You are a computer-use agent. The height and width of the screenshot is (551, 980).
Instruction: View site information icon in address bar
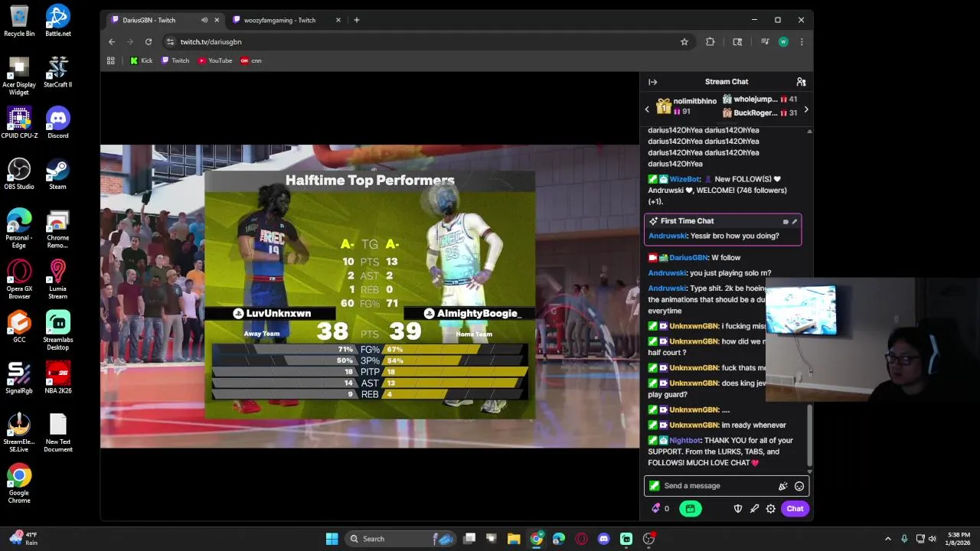point(170,42)
